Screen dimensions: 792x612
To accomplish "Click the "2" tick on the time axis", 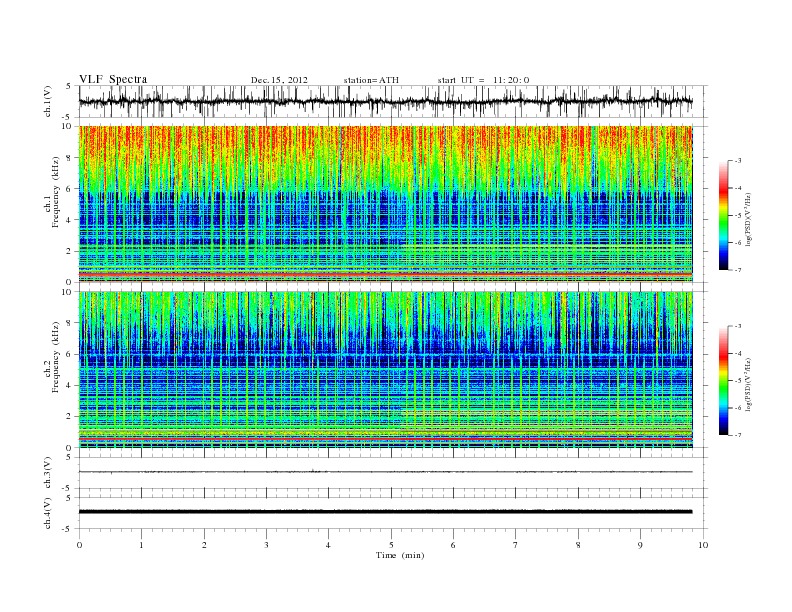I will coord(204,545).
